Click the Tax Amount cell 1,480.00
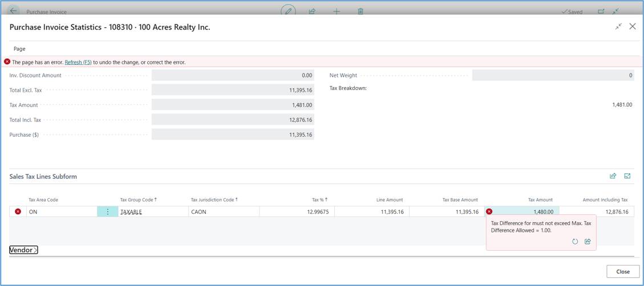 tap(522, 212)
